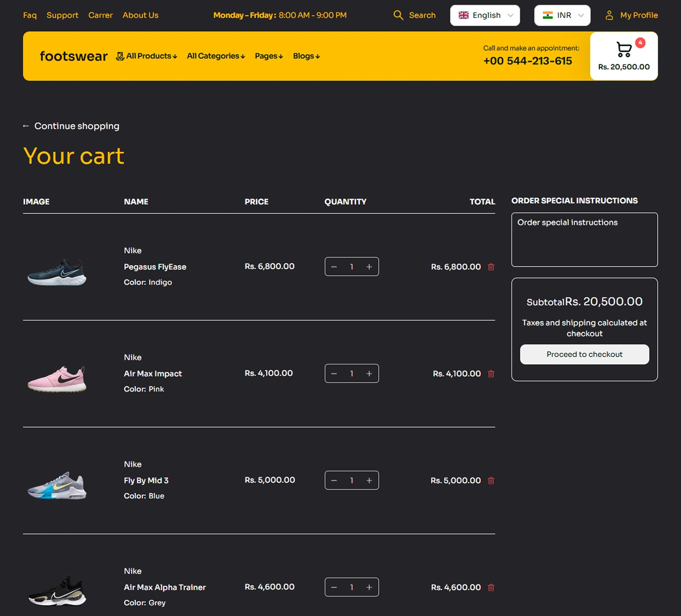Click the Pegasus FlyEase quantity field
This screenshot has width=681, height=616.
tap(351, 267)
